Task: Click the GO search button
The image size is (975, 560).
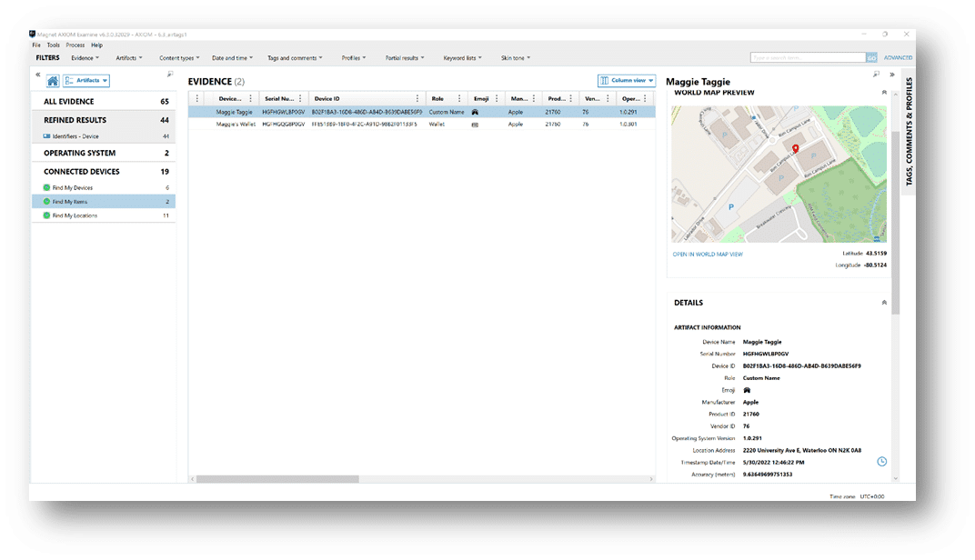Action: (x=871, y=58)
